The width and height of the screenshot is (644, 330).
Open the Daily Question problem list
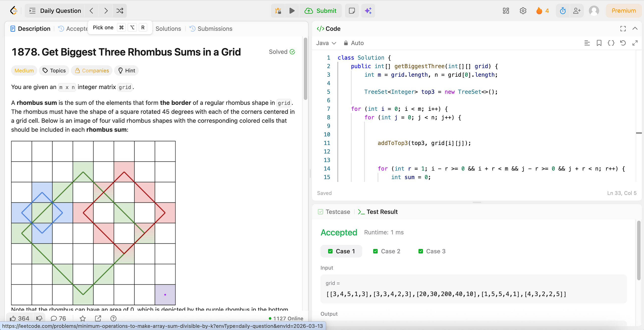(55, 11)
